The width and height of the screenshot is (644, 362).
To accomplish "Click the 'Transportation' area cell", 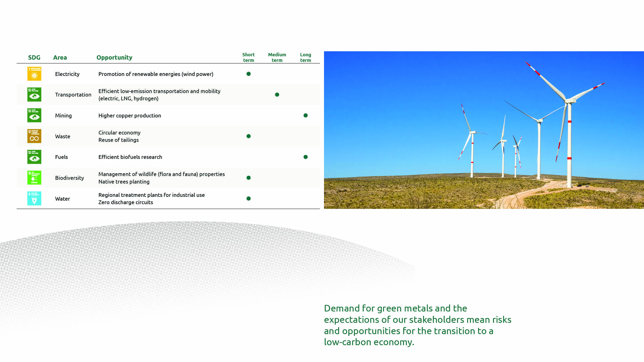I will [73, 95].
